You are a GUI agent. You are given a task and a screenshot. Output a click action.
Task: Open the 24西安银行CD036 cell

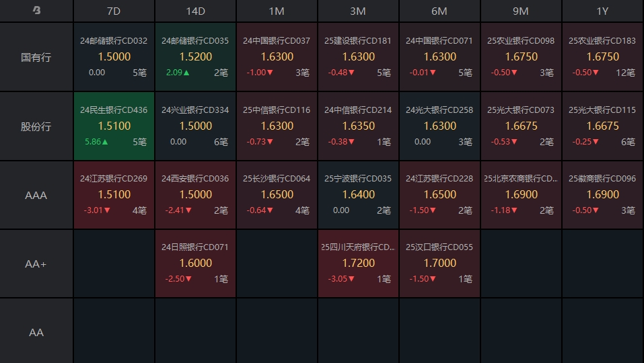(x=196, y=195)
